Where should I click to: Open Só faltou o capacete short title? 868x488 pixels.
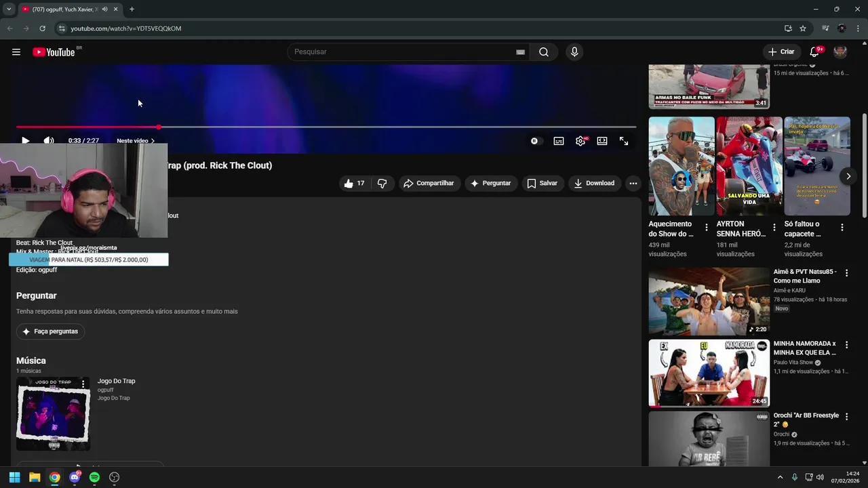803,228
